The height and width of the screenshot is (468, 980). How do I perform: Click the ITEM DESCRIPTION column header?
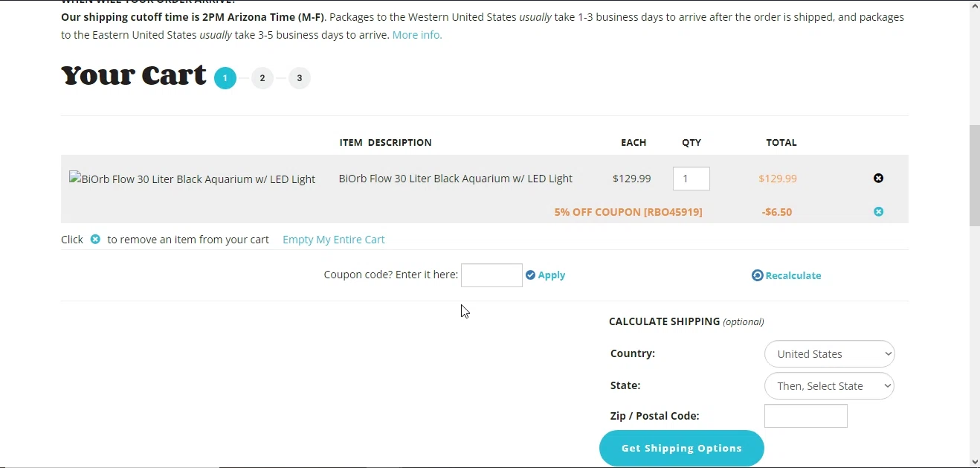click(x=385, y=142)
